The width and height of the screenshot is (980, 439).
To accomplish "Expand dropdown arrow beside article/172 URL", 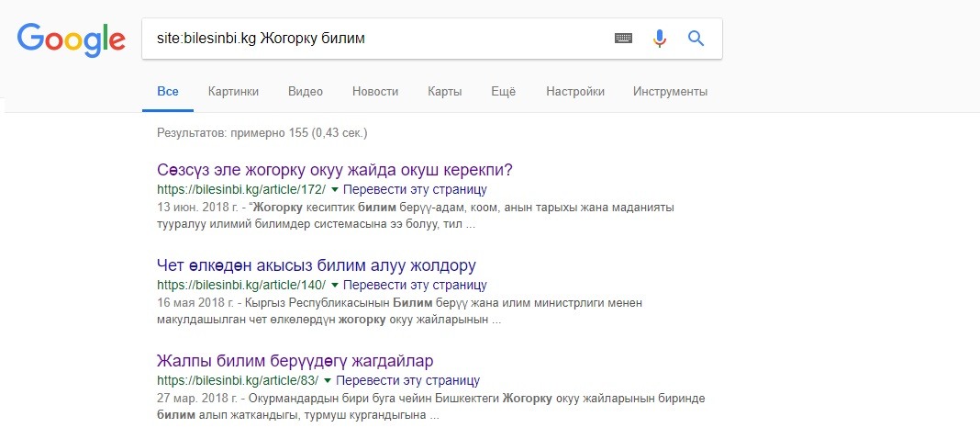I will coord(335,189).
